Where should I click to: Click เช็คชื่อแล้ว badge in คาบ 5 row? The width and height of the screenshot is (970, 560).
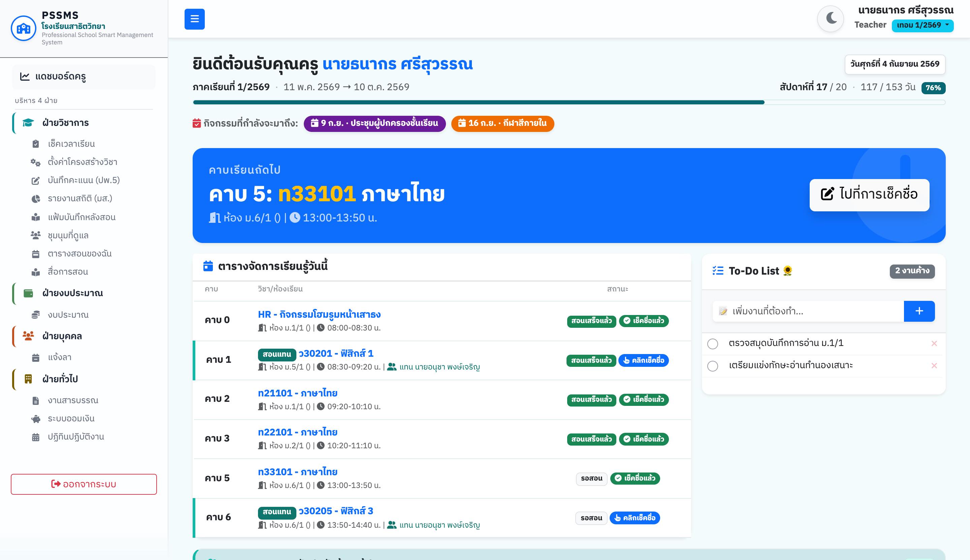(635, 478)
